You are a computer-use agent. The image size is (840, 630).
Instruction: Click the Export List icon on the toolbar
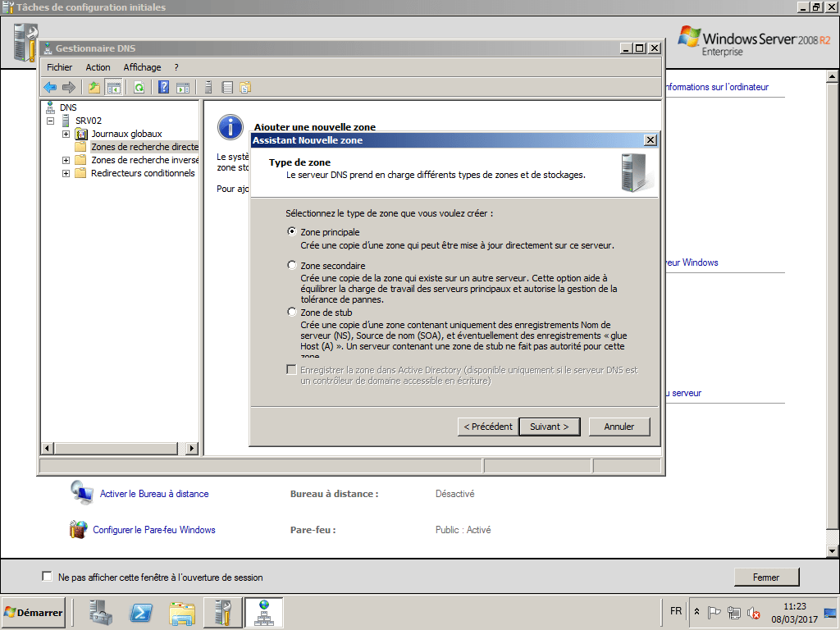[226, 87]
